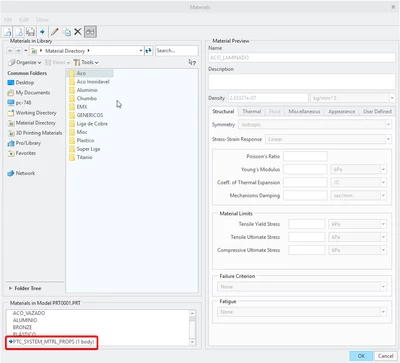
Task: Open the Edit menu
Action: click(24, 20)
